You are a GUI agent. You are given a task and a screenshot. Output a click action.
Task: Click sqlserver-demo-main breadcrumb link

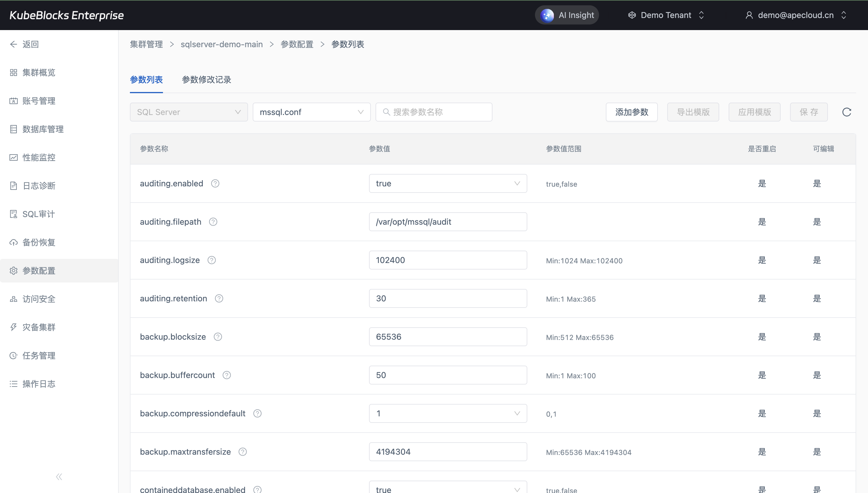tap(221, 44)
